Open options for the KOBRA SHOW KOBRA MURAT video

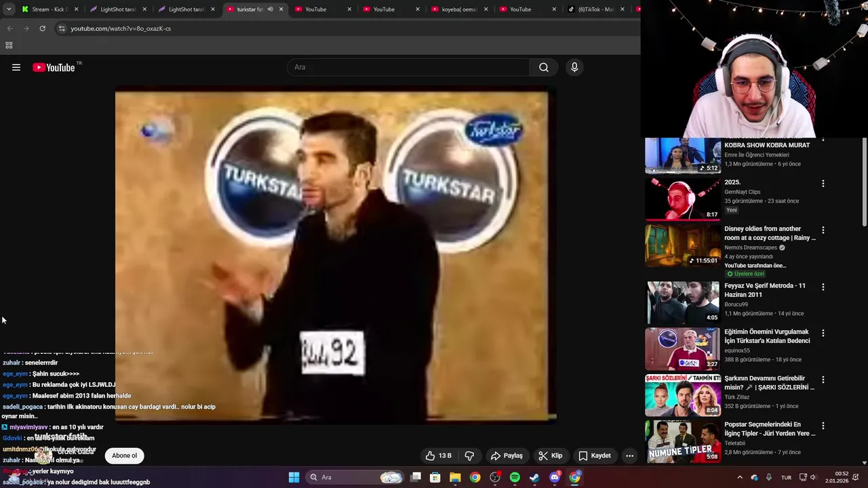click(x=823, y=140)
